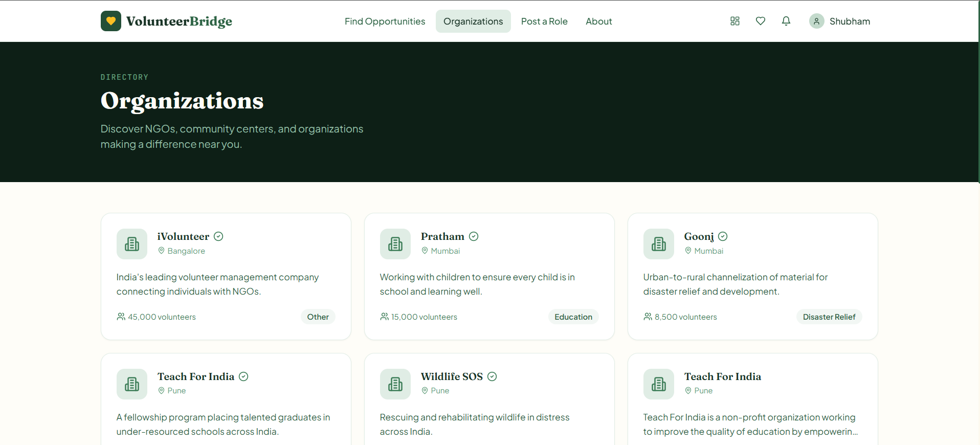The image size is (980, 445).
Task: Click Wildlife SOS description text
Action: click(x=475, y=425)
